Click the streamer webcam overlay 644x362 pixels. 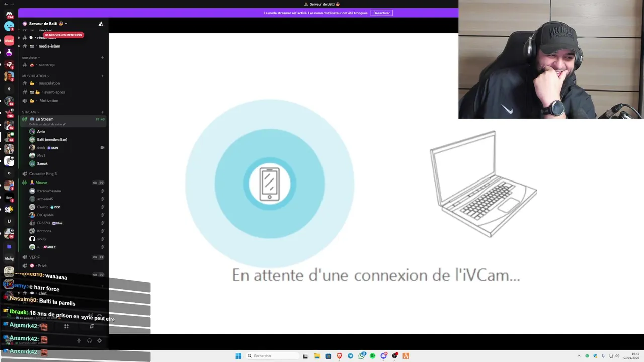[x=551, y=59]
